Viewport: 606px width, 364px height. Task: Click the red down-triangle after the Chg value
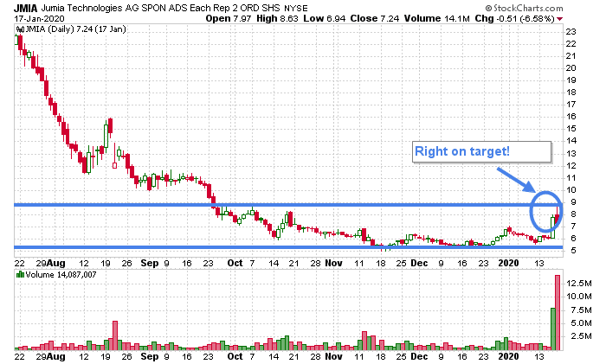(x=559, y=19)
